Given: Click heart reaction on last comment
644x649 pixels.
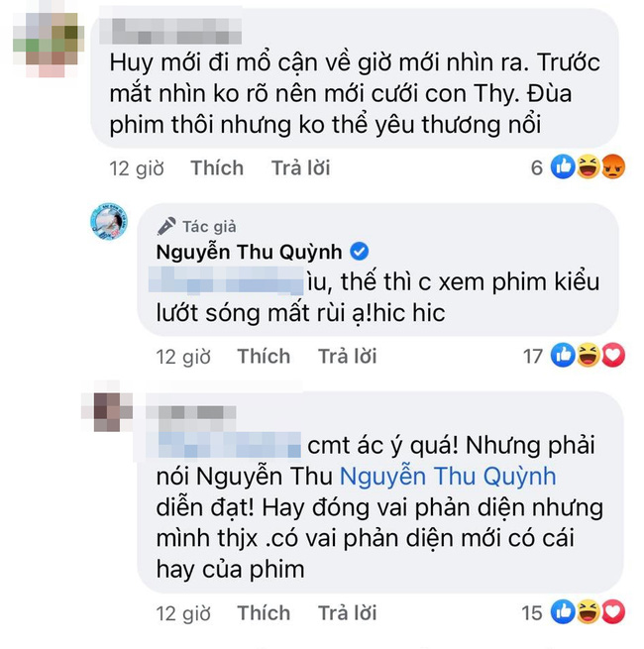Looking at the screenshot, I should pos(613,611).
